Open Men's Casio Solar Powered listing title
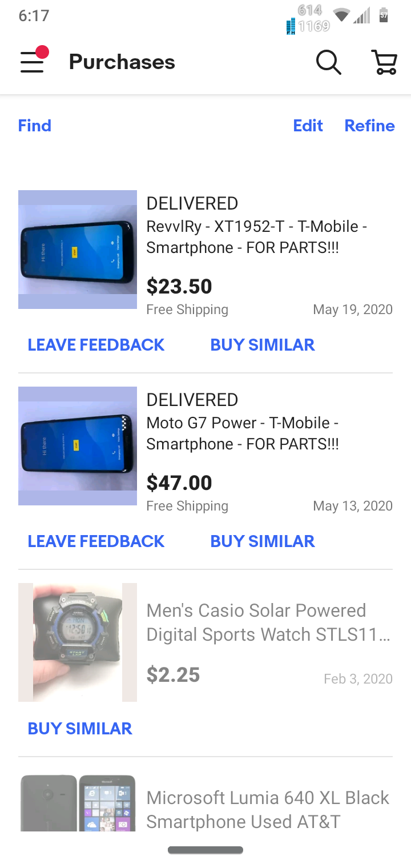This screenshot has width=411, height=868. [268, 622]
